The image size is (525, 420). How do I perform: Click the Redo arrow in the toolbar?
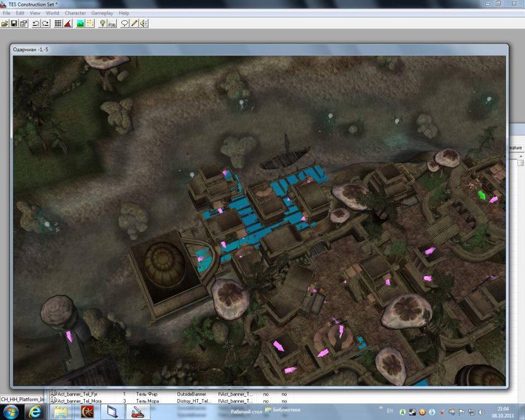pos(45,23)
